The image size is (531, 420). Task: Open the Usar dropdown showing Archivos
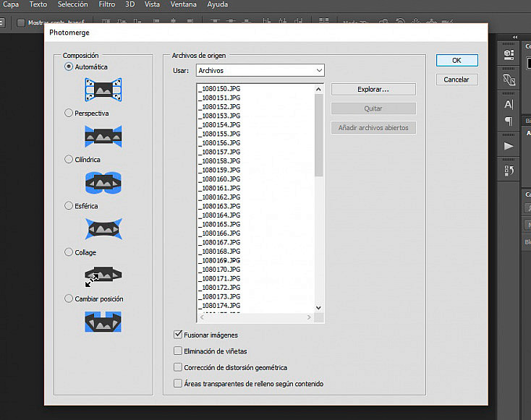260,70
